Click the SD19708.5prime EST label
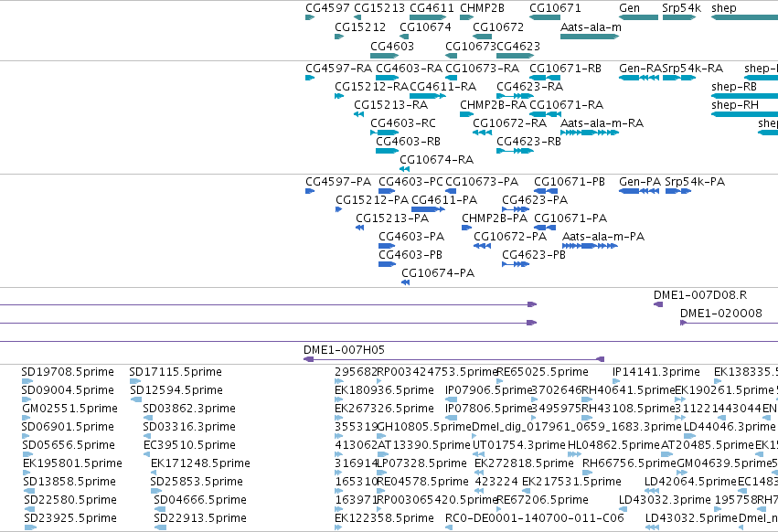778x532 pixels. click(68, 372)
